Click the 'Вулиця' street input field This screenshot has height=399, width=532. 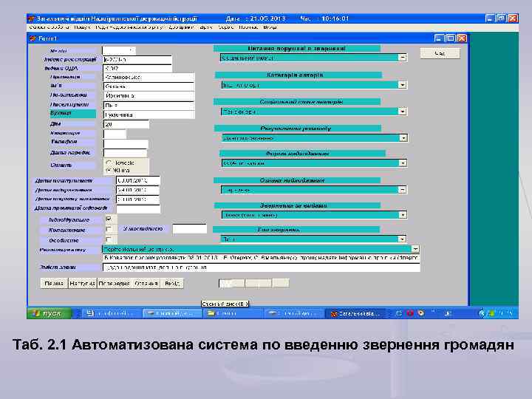(149, 115)
